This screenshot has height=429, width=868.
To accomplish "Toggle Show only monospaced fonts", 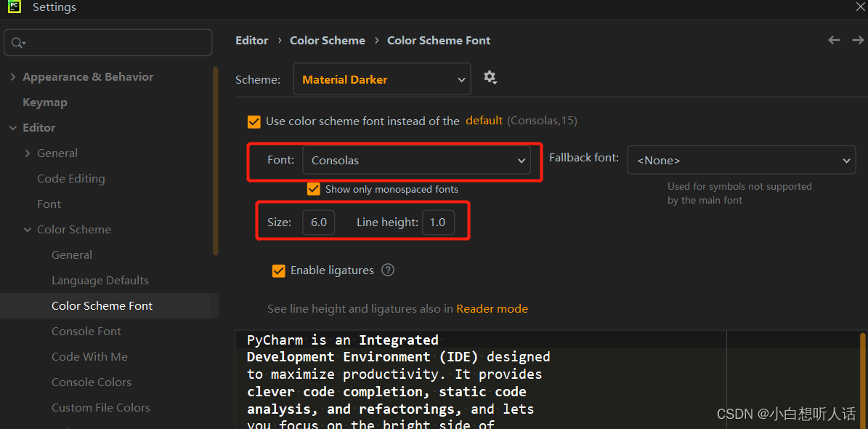I will 314,189.
